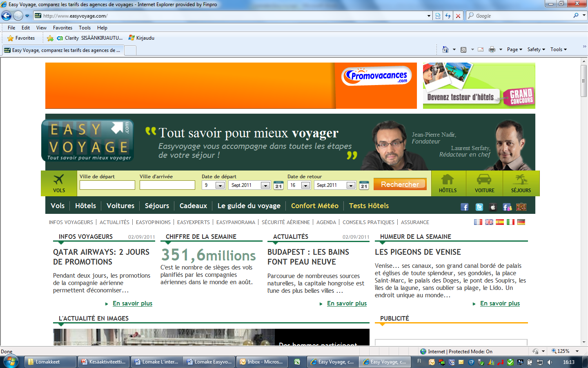
Task: Click En savoir plus under Budapest article
Action: (x=347, y=303)
